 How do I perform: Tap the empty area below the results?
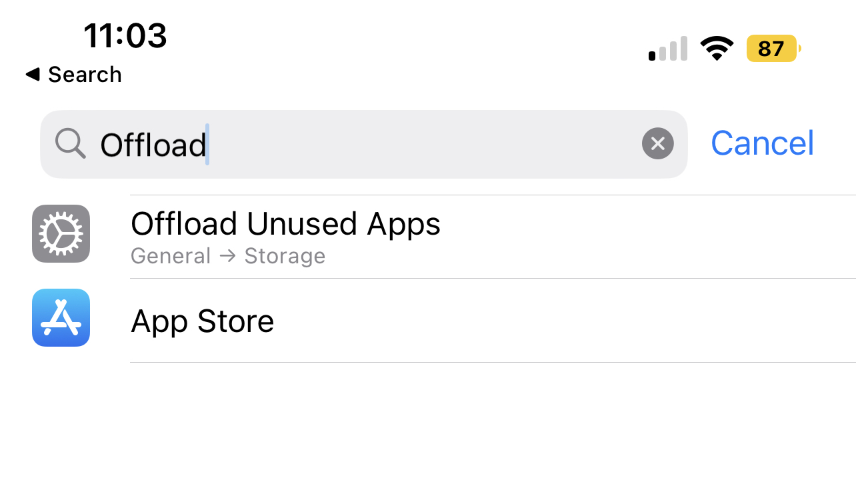click(x=428, y=433)
